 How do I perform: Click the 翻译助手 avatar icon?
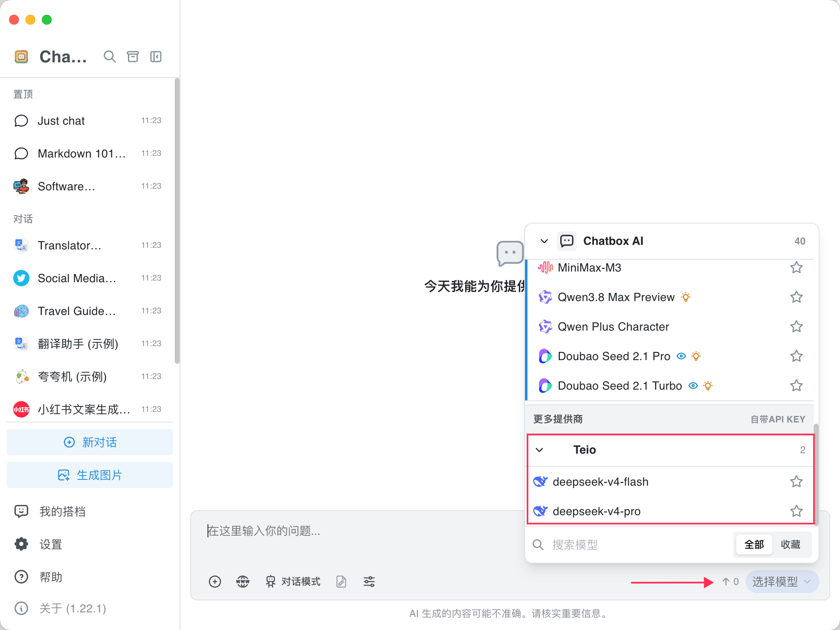pos(21,344)
